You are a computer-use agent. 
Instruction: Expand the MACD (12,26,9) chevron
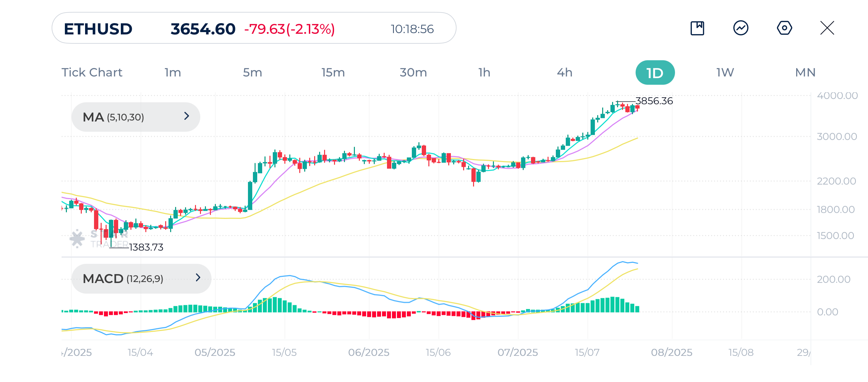click(198, 278)
